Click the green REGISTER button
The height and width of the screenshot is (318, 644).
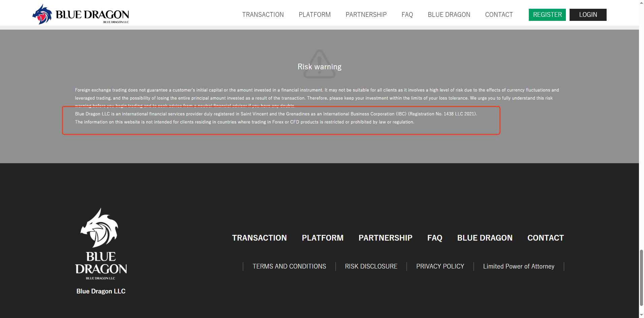point(547,15)
